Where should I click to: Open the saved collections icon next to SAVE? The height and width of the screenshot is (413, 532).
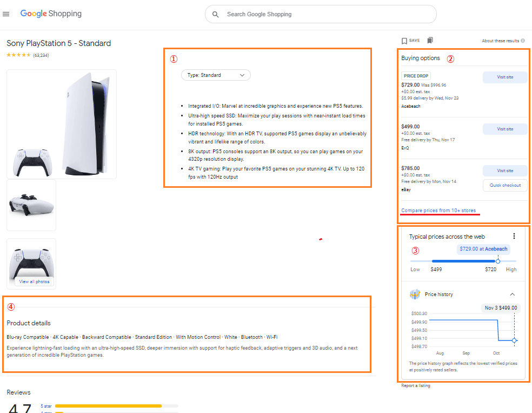pyautogui.click(x=430, y=41)
